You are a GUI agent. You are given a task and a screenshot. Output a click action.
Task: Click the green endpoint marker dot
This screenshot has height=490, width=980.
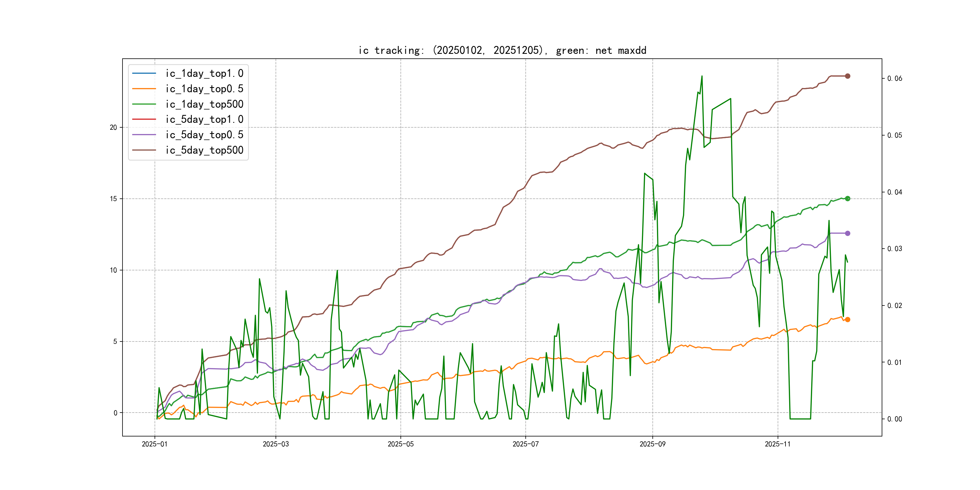(848, 199)
